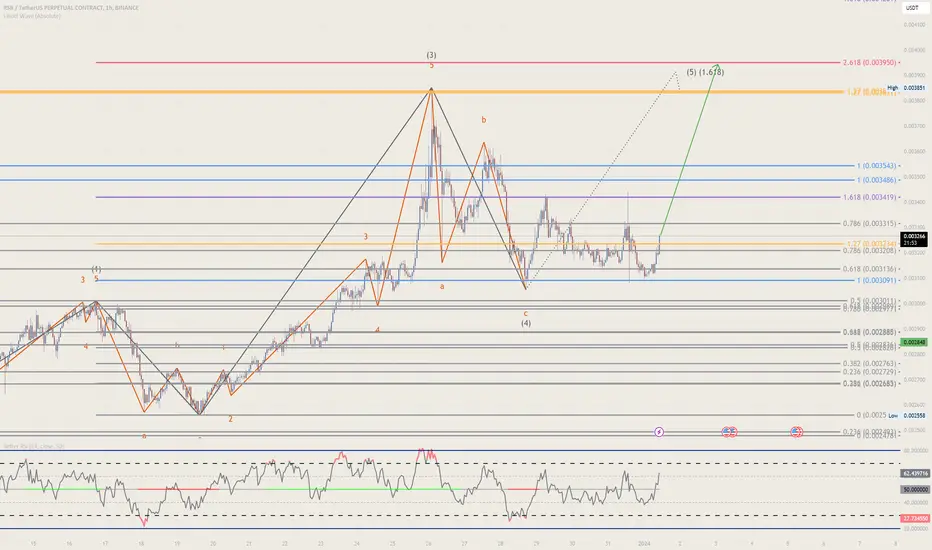Click the (1) wave label
This screenshot has width=932, height=550.
[96, 269]
